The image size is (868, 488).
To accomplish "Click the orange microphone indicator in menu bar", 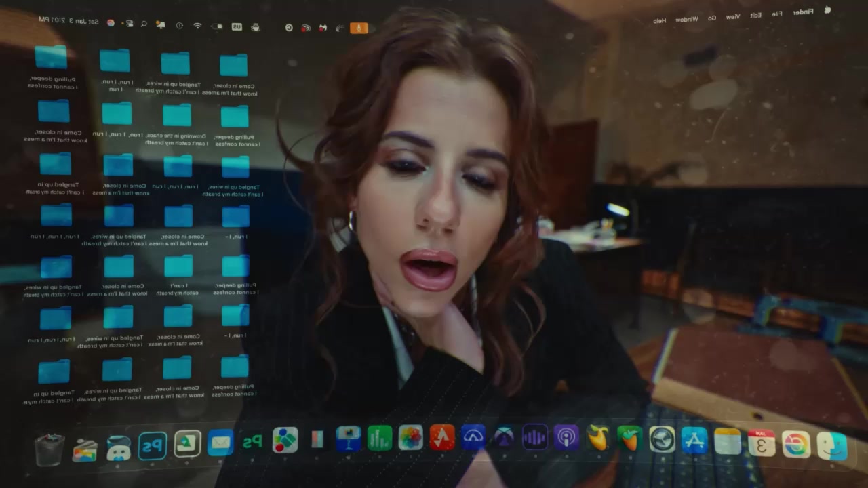I will [359, 28].
